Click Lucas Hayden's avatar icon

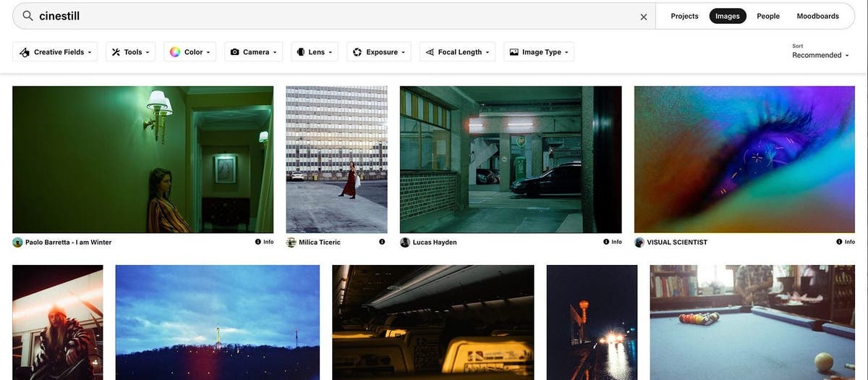coord(405,242)
